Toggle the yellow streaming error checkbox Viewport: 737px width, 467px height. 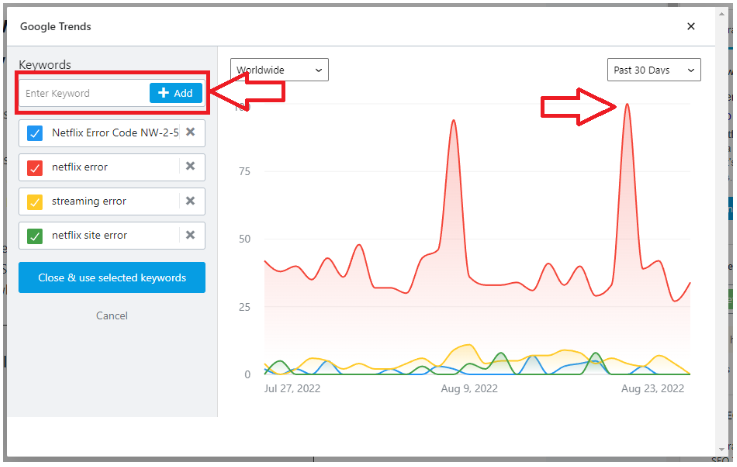[35, 201]
